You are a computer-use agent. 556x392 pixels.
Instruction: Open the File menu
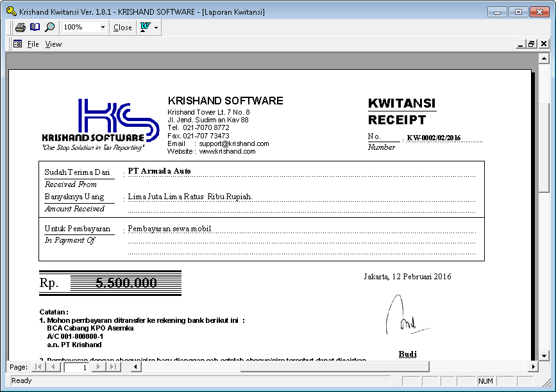click(33, 44)
